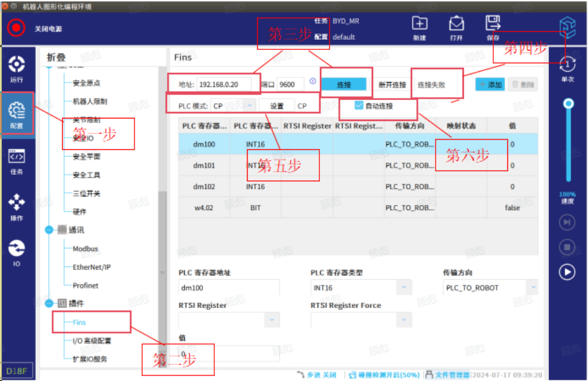Click the 添加 add button
The image size is (588, 381).
pyautogui.click(x=490, y=85)
